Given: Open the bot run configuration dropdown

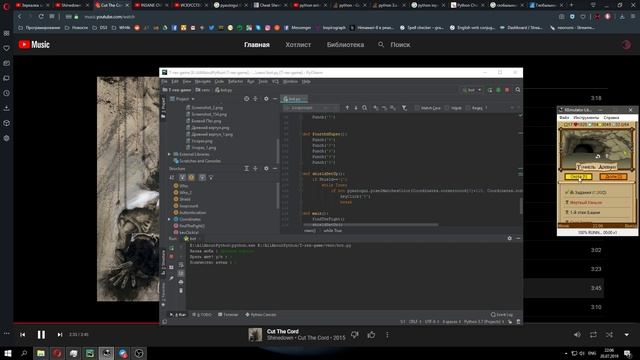Looking at the screenshot, I should [472, 90].
